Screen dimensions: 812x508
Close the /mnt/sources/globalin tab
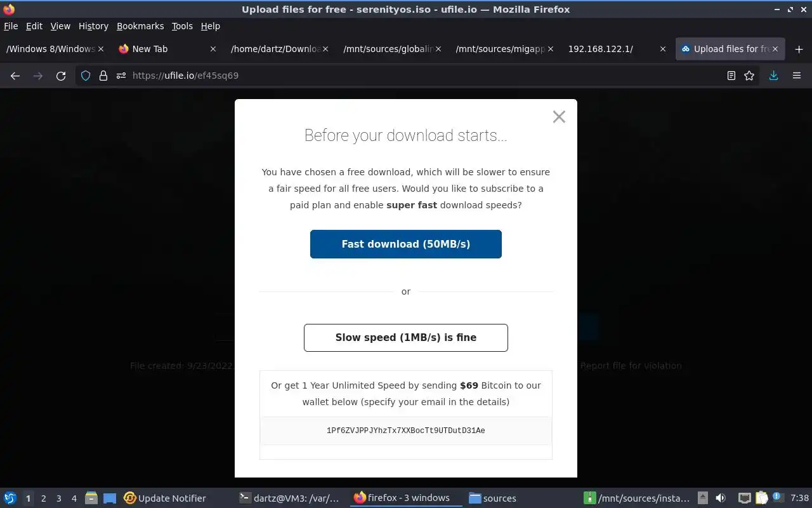(x=438, y=49)
